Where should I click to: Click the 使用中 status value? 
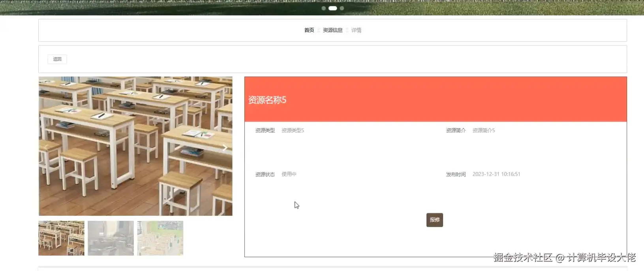click(289, 174)
